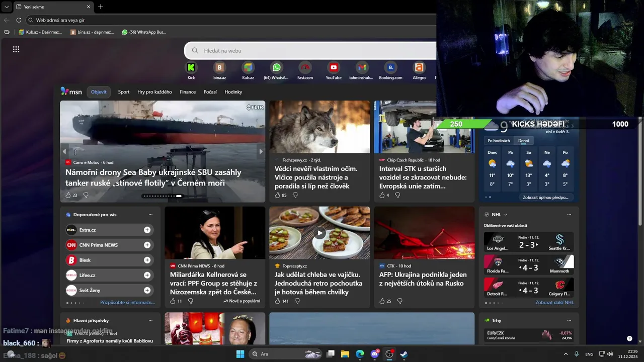Reload the page with the refresh icon
Image resolution: width=644 pixels, height=362 pixels.
(x=19, y=20)
